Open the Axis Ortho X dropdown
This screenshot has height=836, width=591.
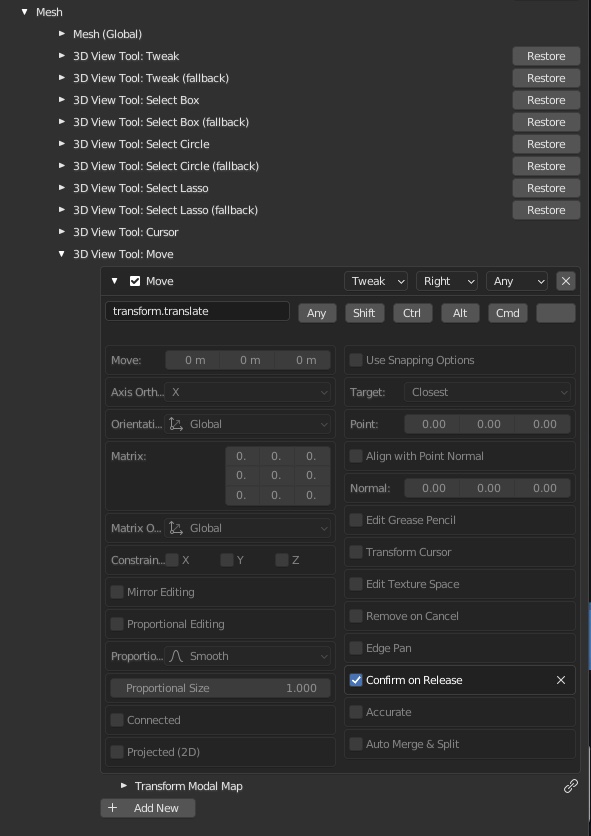coord(247,392)
